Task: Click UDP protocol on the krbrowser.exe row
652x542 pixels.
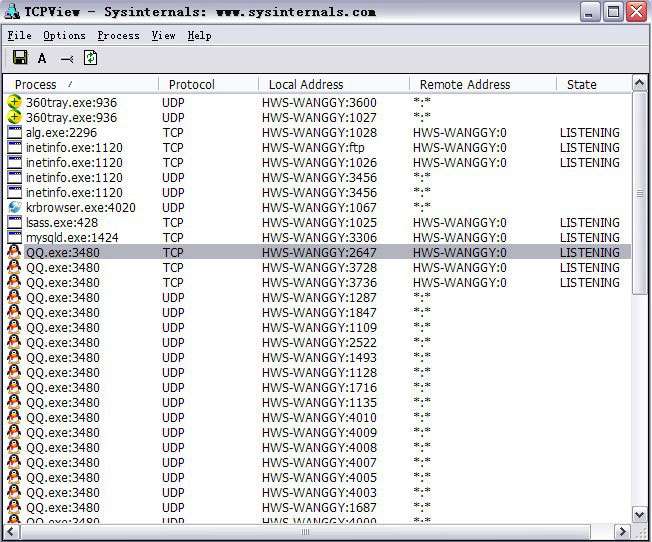Action: coord(173,208)
